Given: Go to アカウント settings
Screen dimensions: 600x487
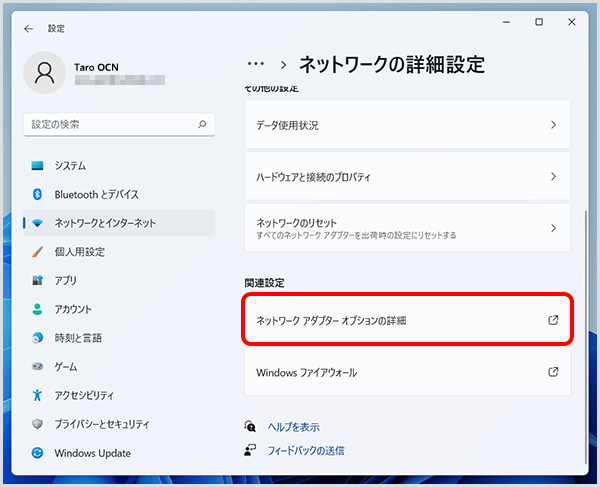Looking at the screenshot, I should pyautogui.click(x=73, y=309).
